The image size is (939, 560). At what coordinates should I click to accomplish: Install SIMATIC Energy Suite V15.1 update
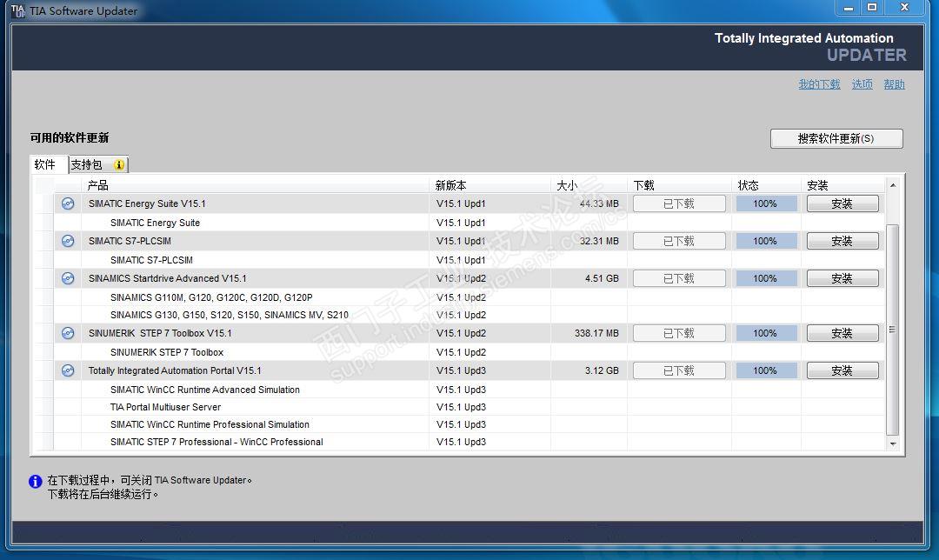842,203
